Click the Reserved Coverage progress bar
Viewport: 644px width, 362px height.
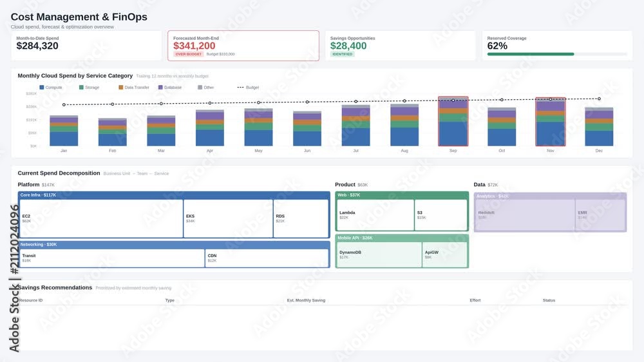click(557, 54)
